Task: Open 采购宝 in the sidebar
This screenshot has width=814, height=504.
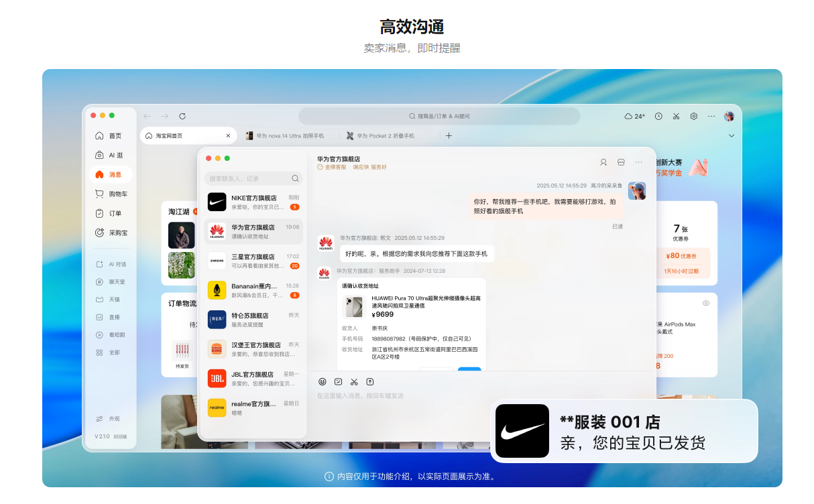Action: [x=110, y=233]
